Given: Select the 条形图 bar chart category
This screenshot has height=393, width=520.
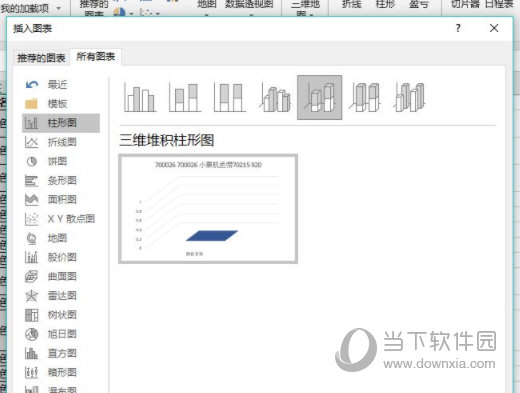Looking at the screenshot, I should pyautogui.click(x=61, y=181).
